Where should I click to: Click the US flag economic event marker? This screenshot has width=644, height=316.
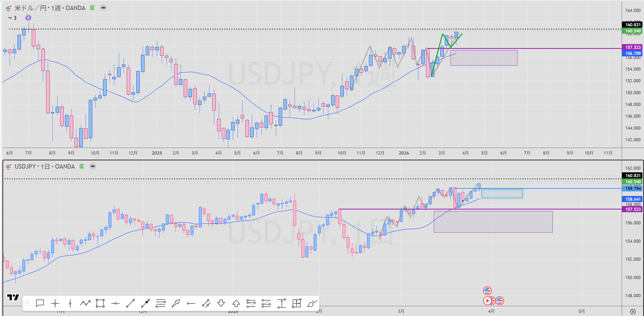(x=487, y=291)
